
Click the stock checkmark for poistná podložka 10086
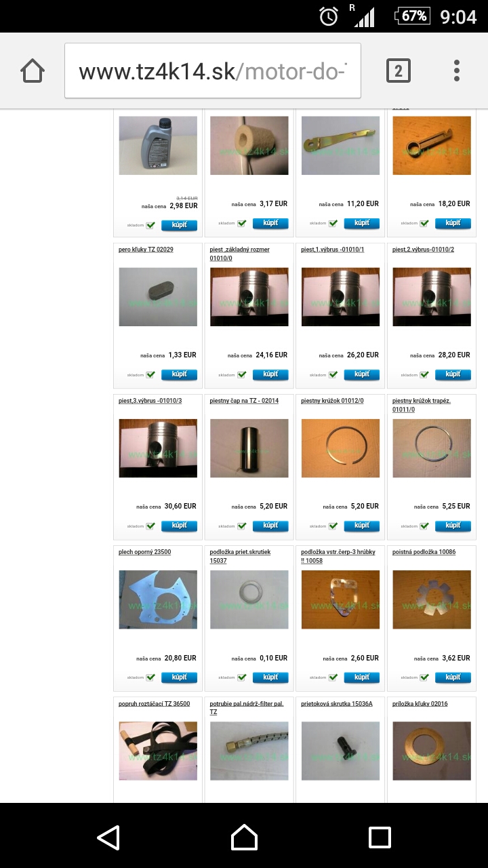tap(424, 677)
